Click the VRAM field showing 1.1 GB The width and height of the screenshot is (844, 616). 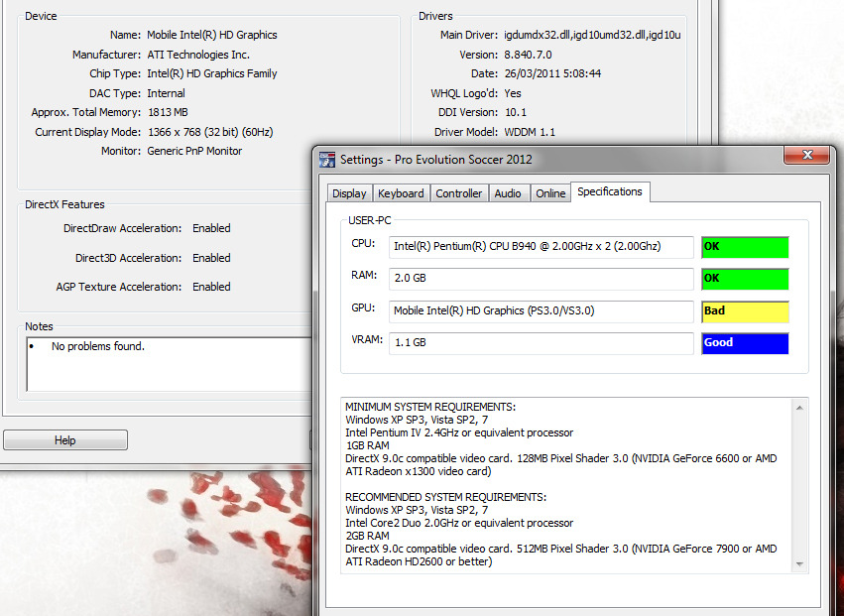pyautogui.click(x=542, y=342)
